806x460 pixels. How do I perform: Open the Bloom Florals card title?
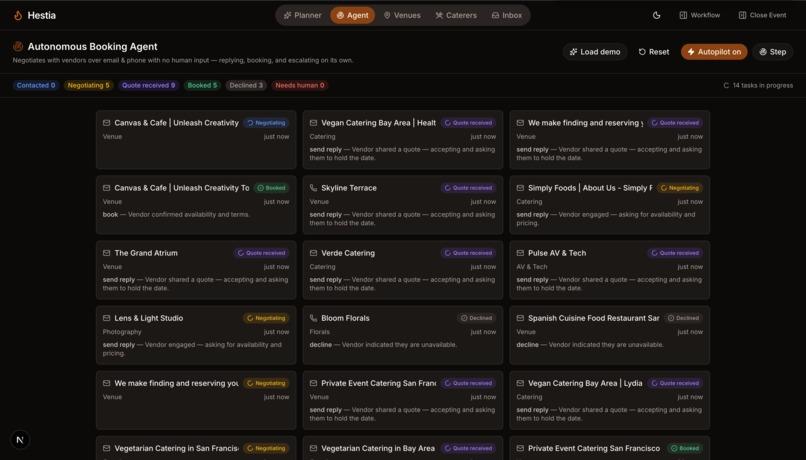[345, 318]
